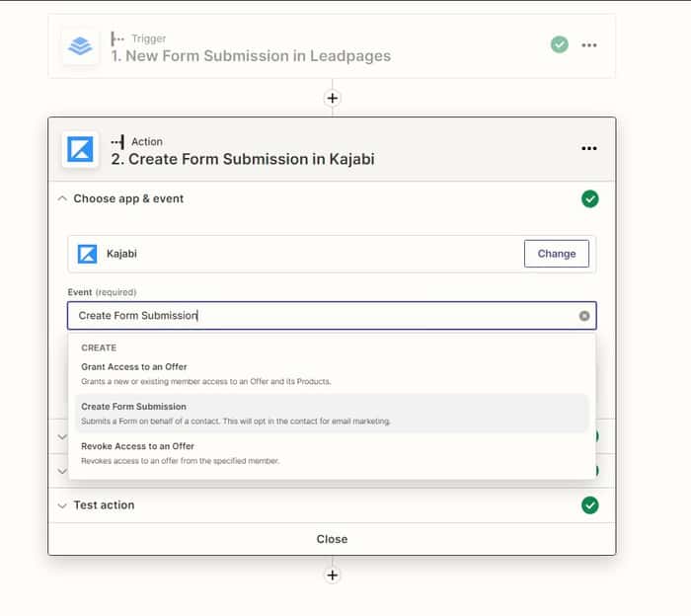Clear the Event field with the X icon
The image size is (691, 616).
584,316
